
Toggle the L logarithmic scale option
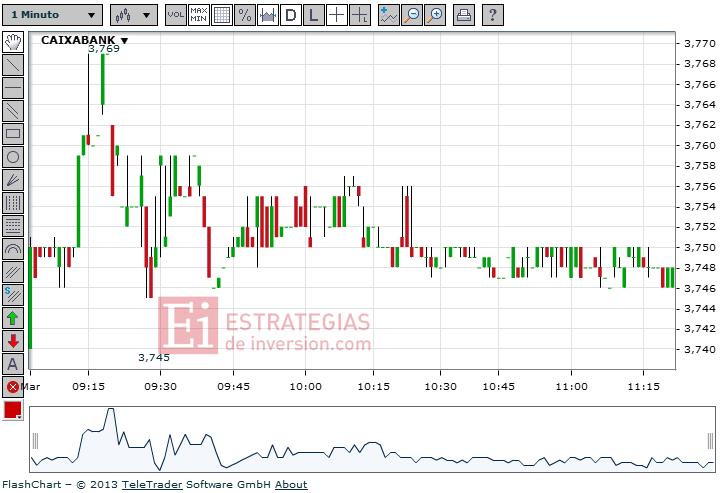[314, 15]
